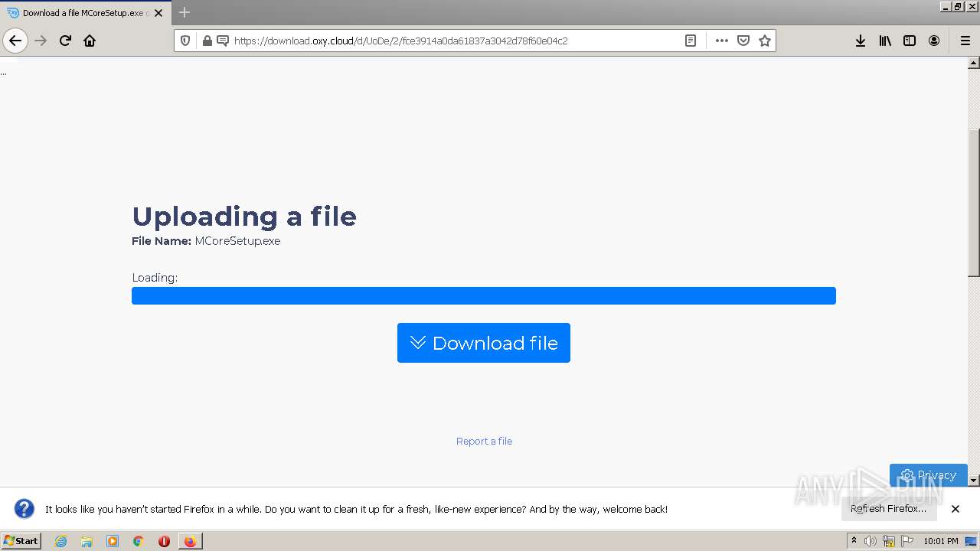980x551 pixels.
Task: Show hidden system tray icons
Action: click(854, 541)
